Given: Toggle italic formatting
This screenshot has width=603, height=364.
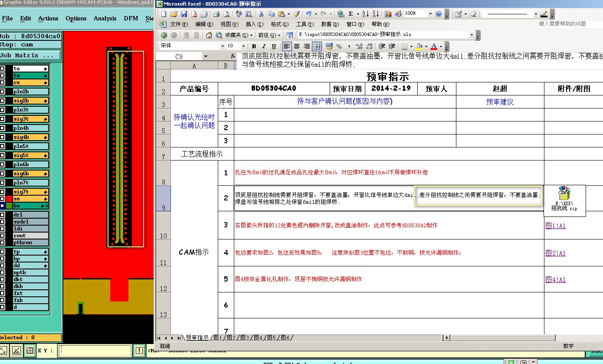Looking at the screenshot, I should 264,46.
